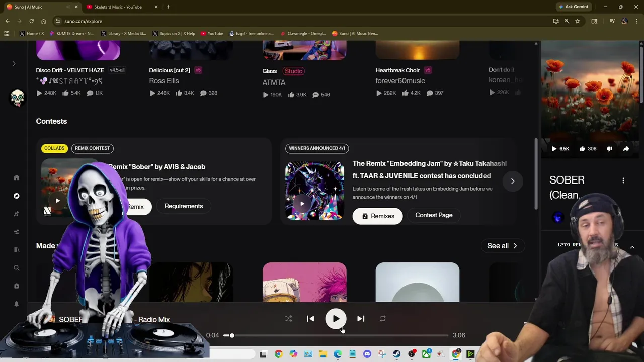Image resolution: width=644 pixels, height=362 pixels.
Task: Open a new browser tab
Action: pyautogui.click(x=168, y=7)
